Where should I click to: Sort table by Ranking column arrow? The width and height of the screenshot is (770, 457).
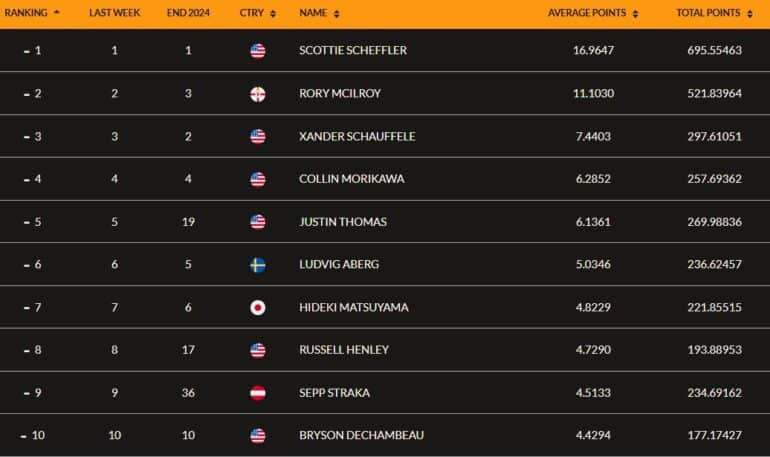pyautogui.click(x=56, y=12)
